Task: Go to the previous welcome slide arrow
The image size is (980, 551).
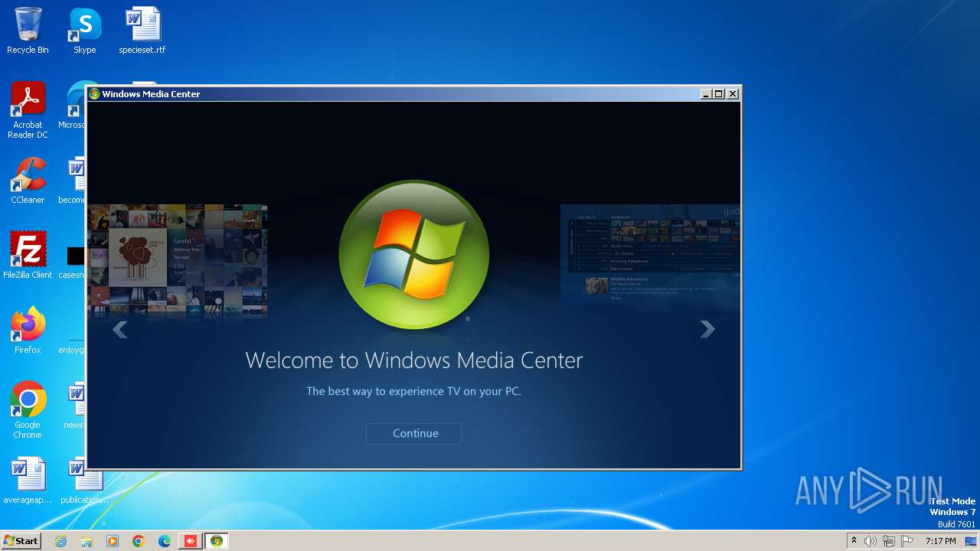Action: [x=119, y=329]
